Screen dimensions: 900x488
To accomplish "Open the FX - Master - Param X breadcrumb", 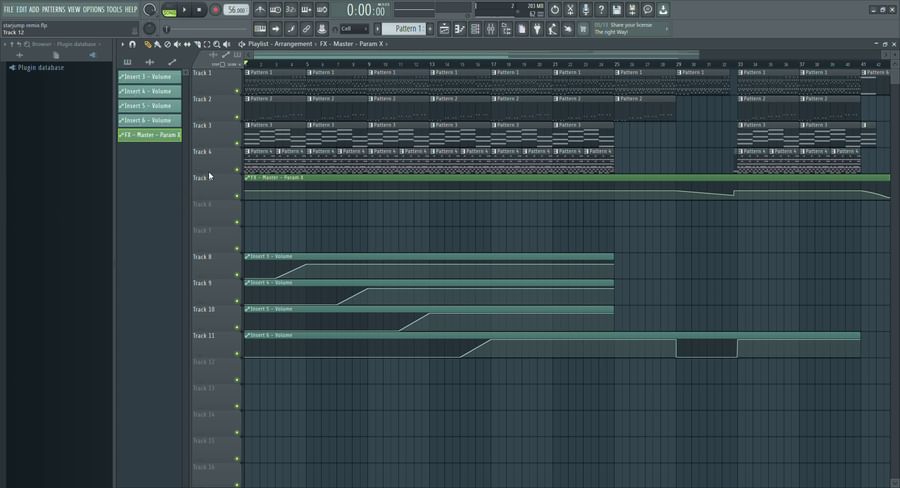I will coord(351,44).
